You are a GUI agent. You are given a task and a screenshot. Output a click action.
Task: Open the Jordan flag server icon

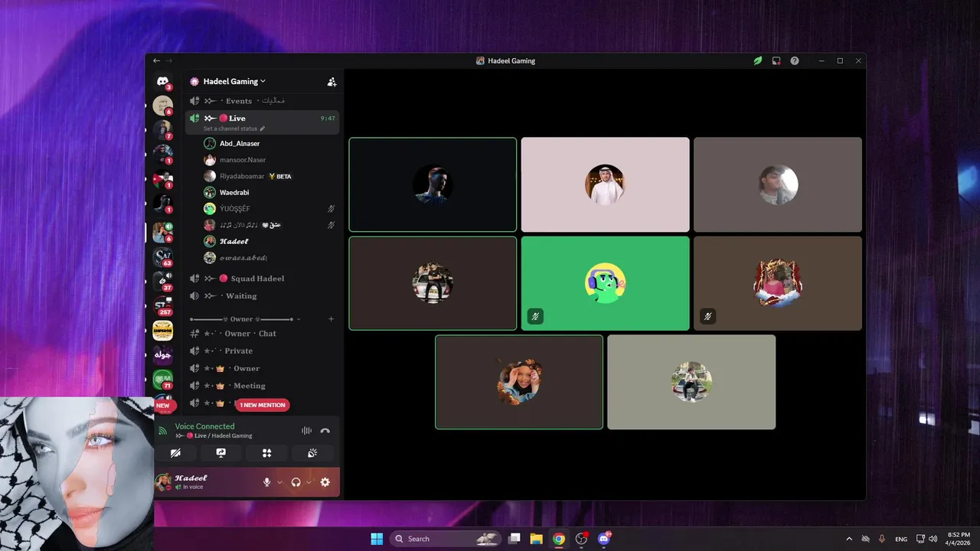(x=162, y=181)
